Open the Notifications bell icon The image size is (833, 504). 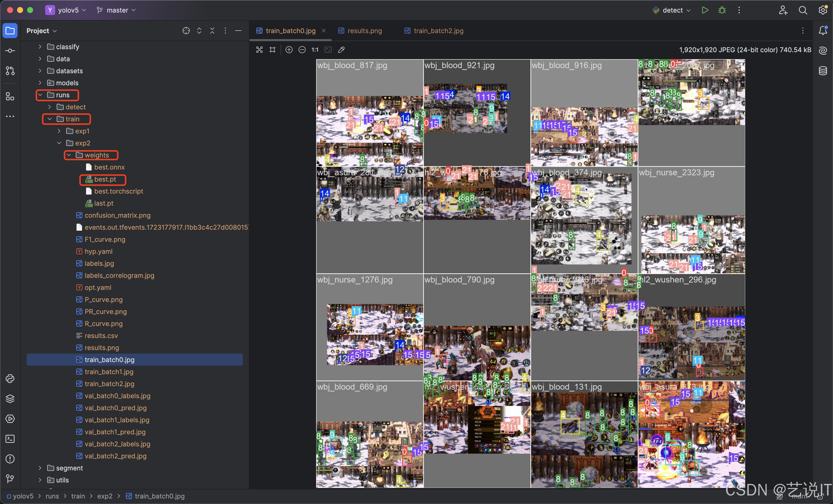(x=823, y=30)
